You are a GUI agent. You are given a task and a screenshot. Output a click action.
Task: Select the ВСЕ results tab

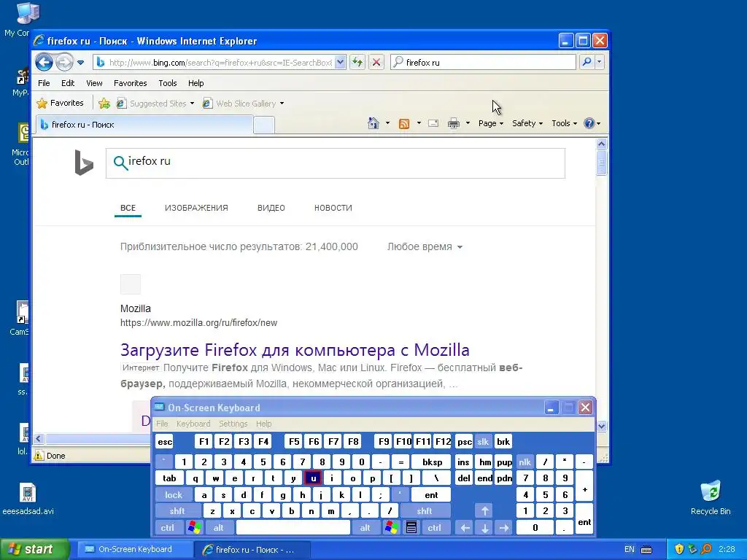128,208
